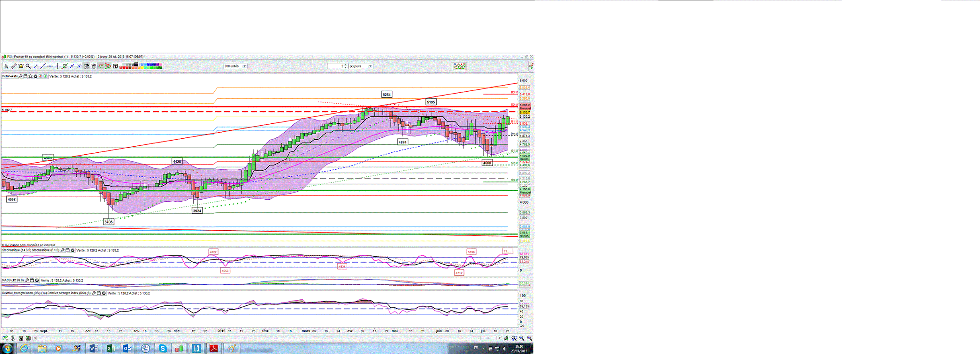
Task: Toggle the triangle pattern drawing tool
Action: pos(108,66)
